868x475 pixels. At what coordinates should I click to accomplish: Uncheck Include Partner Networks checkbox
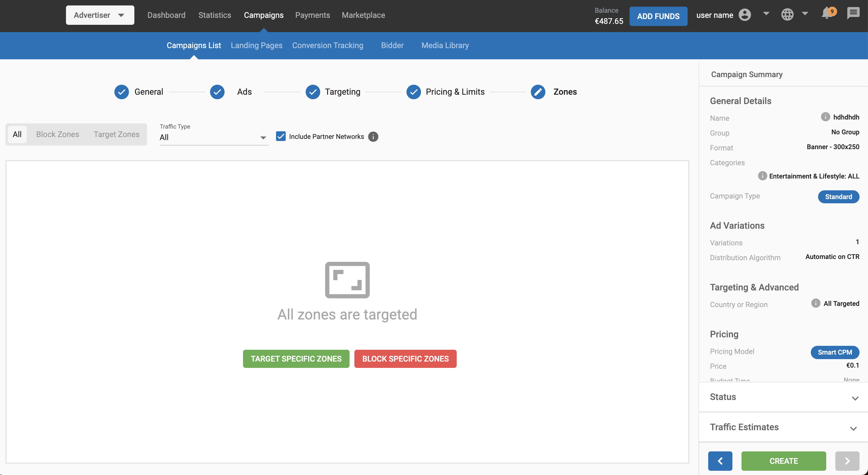click(x=281, y=136)
